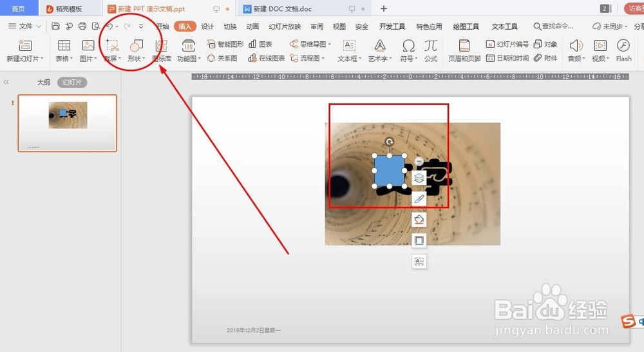Open the Drawing Tools (绘图工具) tab
Viewport: 644px width, 352px height.
pos(466,26)
